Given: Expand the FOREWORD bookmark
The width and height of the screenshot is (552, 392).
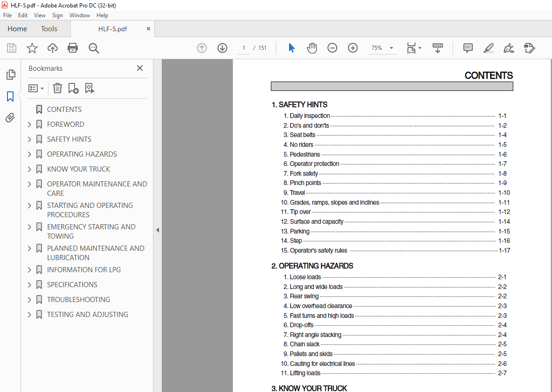Looking at the screenshot, I should [x=29, y=124].
